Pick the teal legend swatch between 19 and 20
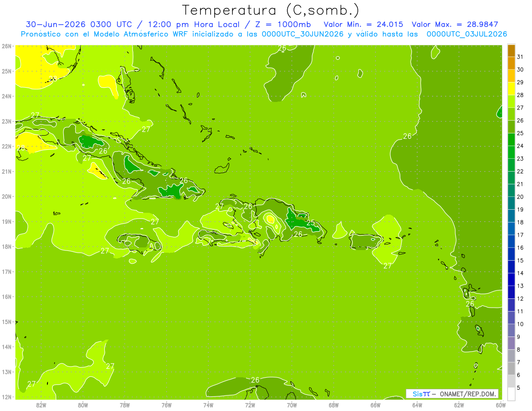The image size is (532, 411). tap(511, 203)
